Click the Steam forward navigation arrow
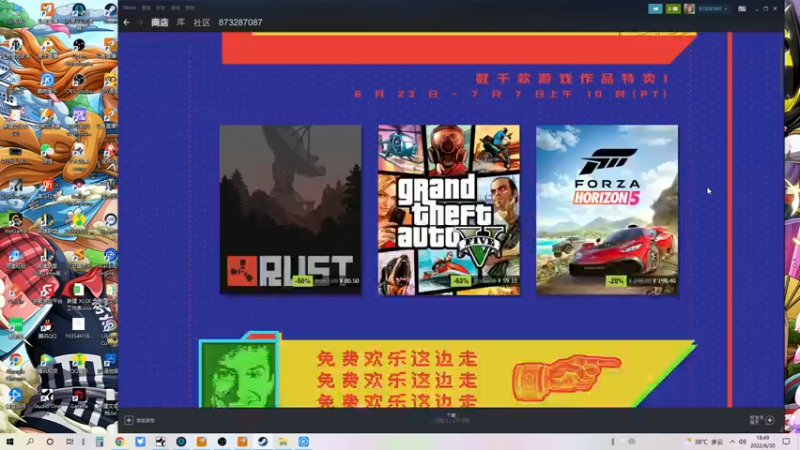The image size is (800, 450). click(140, 22)
